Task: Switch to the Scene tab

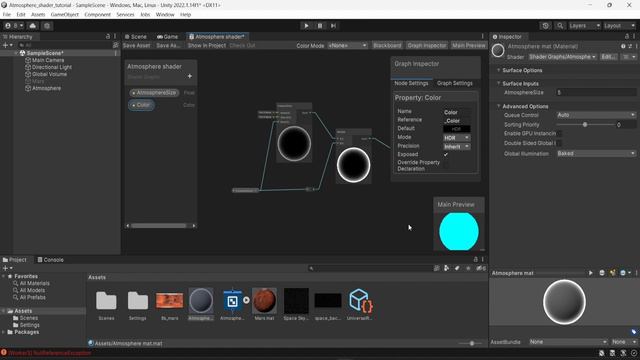Action: [x=136, y=37]
